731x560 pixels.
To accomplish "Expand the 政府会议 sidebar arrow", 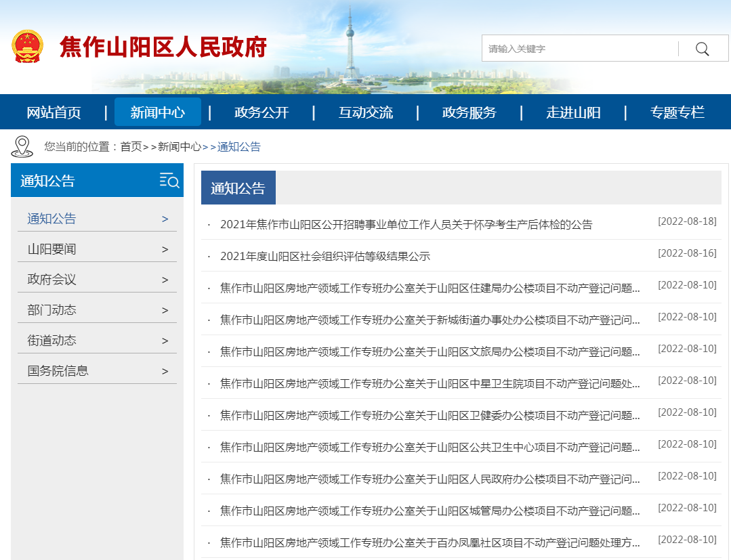I will coord(165,280).
